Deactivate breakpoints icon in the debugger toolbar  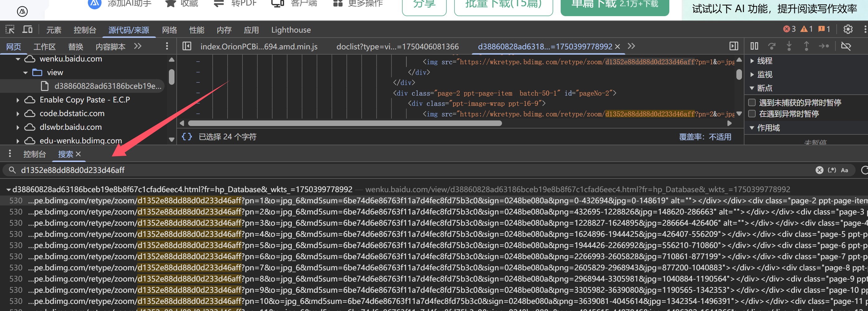846,46
